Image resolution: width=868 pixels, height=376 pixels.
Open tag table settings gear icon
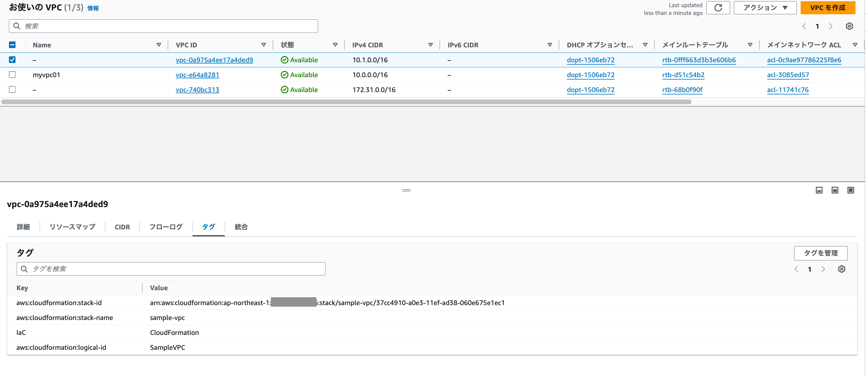pyautogui.click(x=841, y=269)
